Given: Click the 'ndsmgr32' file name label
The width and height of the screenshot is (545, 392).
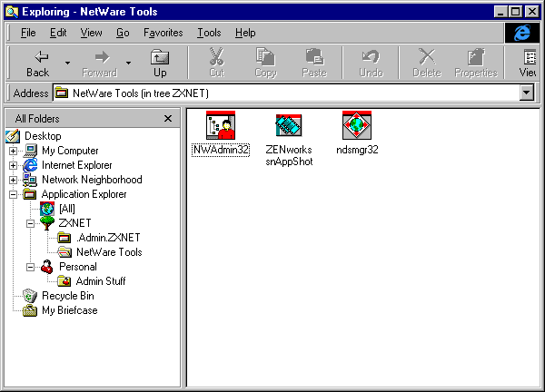Looking at the screenshot, I should (357, 150).
